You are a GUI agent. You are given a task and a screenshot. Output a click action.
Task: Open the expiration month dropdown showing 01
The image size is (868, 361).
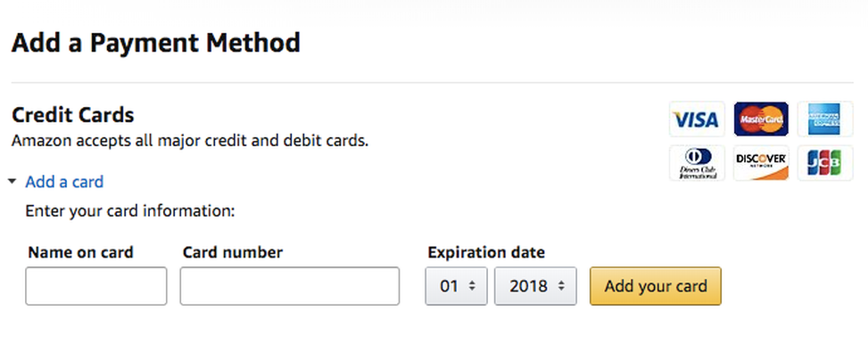(456, 286)
